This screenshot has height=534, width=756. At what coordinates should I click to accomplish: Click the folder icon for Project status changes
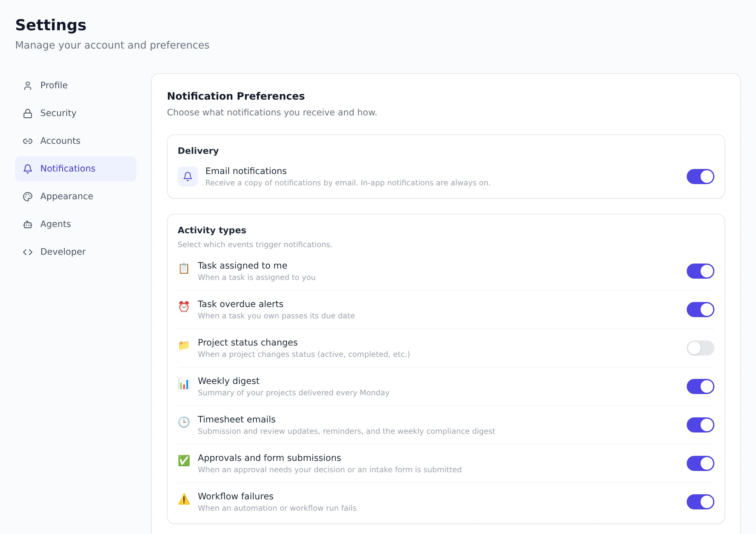[x=184, y=345]
